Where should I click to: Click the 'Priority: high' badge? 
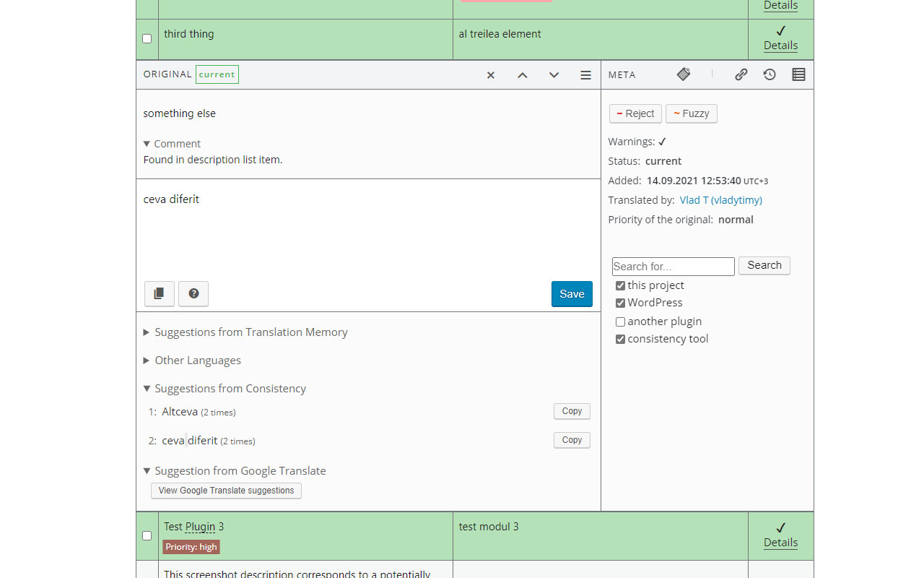click(x=191, y=547)
